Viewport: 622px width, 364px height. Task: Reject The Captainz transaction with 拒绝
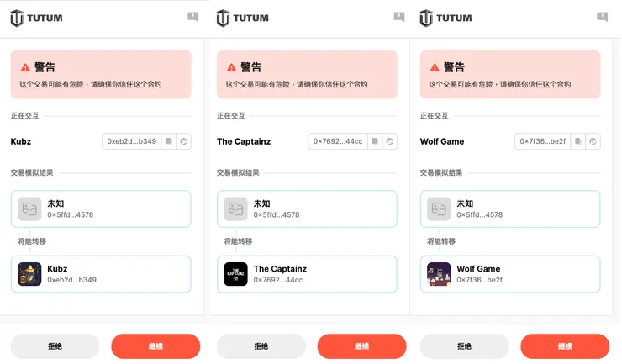(x=261, y=346)
